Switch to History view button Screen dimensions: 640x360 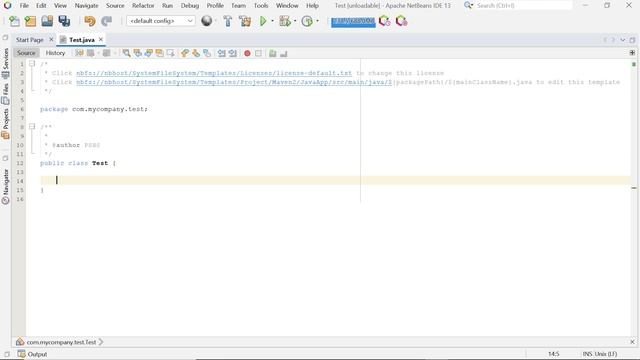coord(55,53)
